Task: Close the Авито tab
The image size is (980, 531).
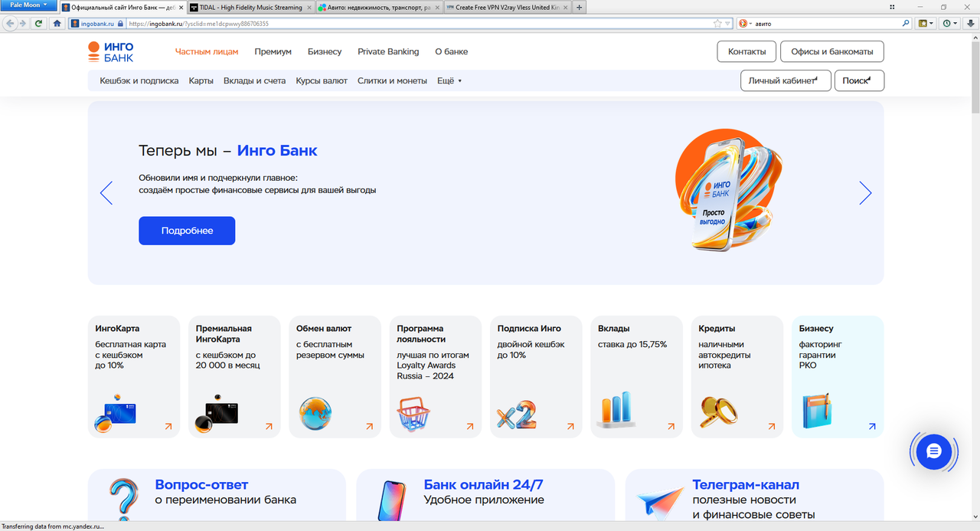Action: 436,7
